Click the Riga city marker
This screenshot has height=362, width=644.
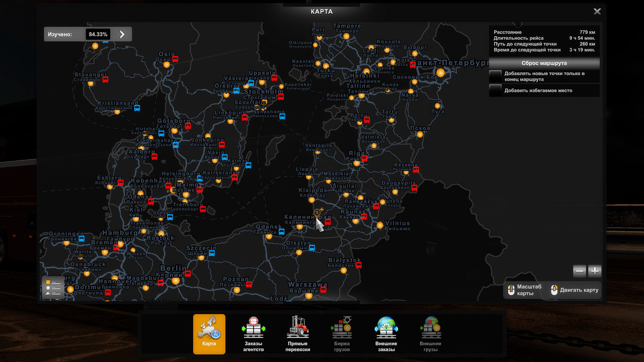point(356,163)
